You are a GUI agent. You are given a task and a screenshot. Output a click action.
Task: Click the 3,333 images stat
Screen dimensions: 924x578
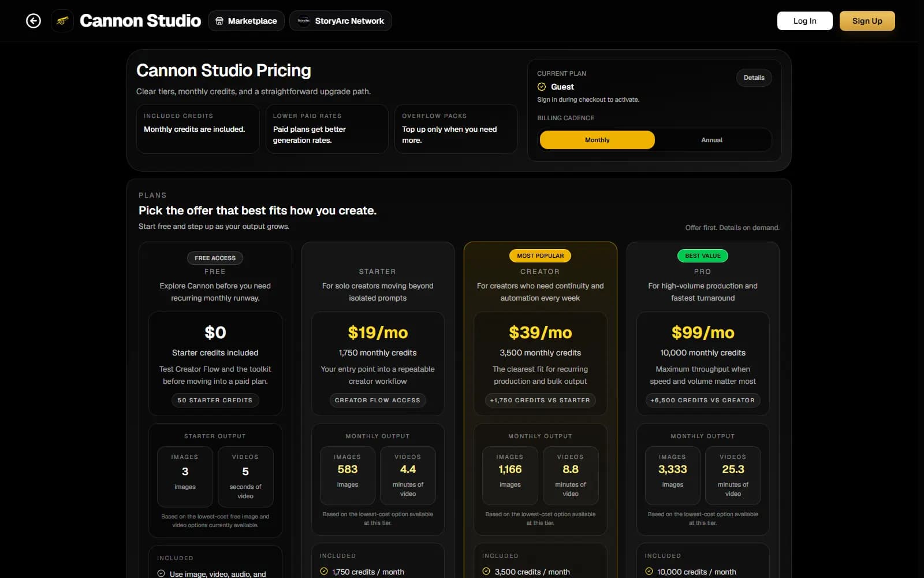pos(673,475)
